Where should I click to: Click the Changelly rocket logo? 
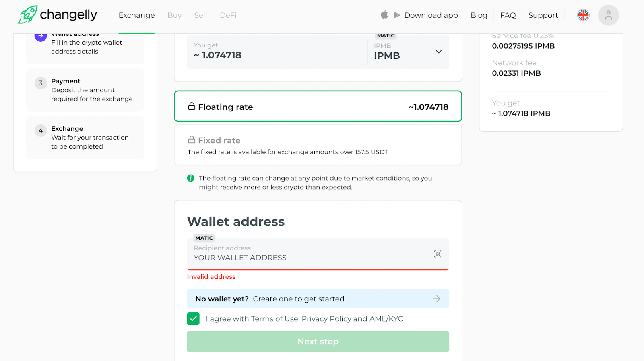[x=28, y=15]
